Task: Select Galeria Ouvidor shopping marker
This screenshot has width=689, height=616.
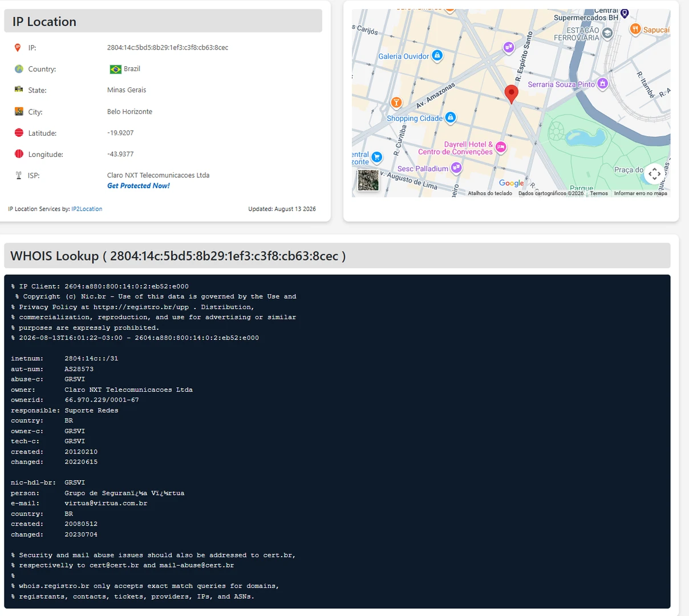Action: coord(437,55)
